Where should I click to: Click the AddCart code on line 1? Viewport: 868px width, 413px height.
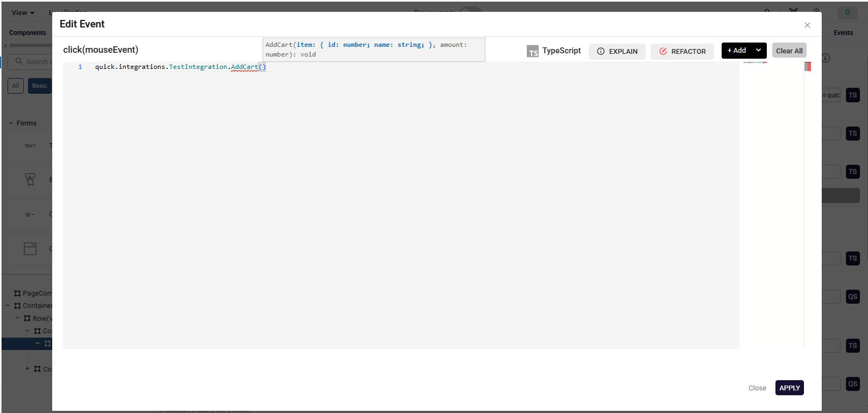coord(244,67)
